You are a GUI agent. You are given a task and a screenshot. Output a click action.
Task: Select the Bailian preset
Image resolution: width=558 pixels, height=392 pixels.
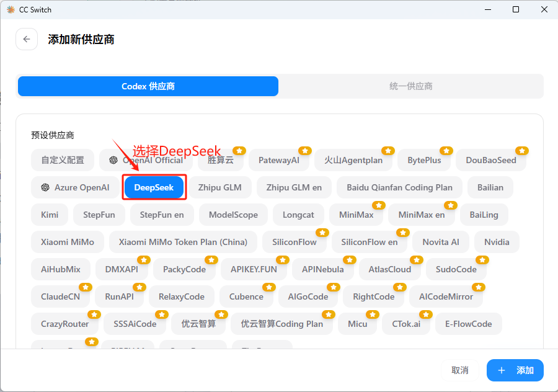click(490, 187)
